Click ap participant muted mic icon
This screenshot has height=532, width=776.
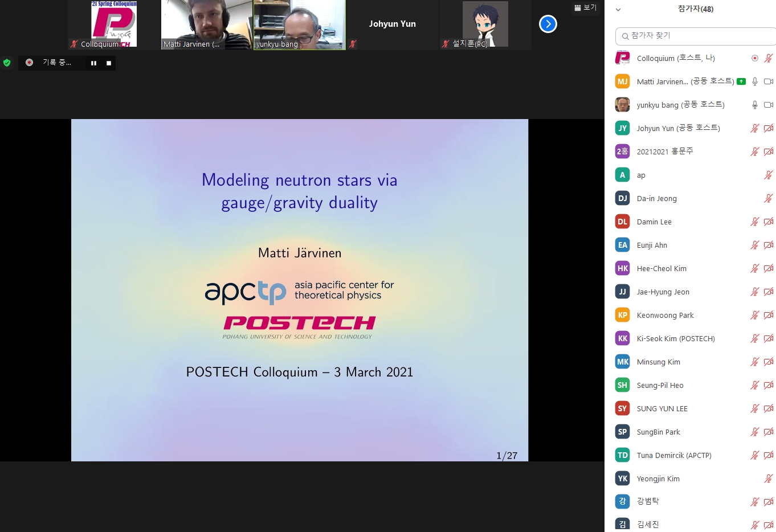[x=769, y=175]
